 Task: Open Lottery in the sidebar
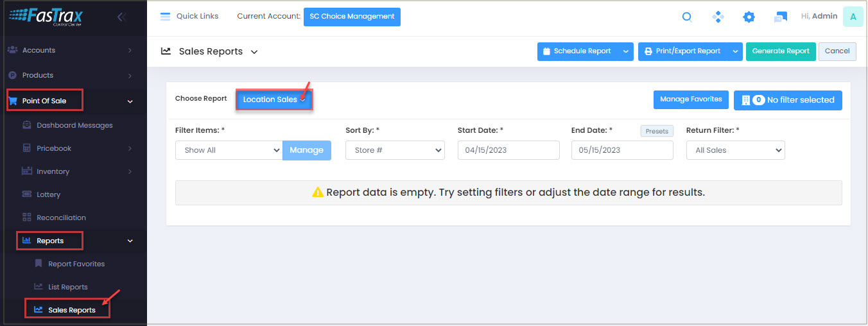coord(48,194)
